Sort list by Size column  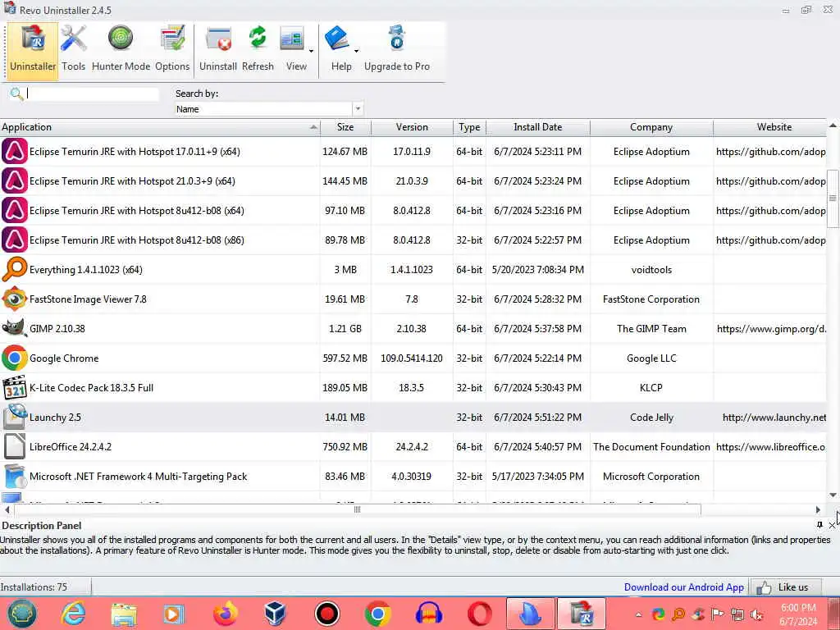coord(345,127)
